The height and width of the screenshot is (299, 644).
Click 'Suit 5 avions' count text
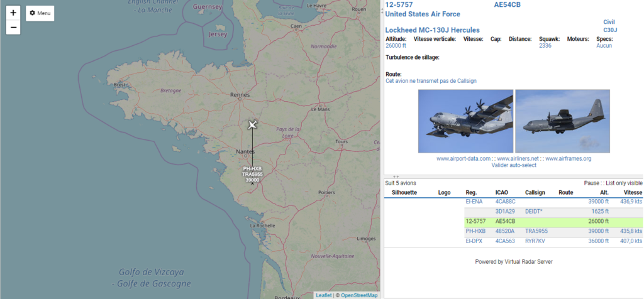point(401,183)
